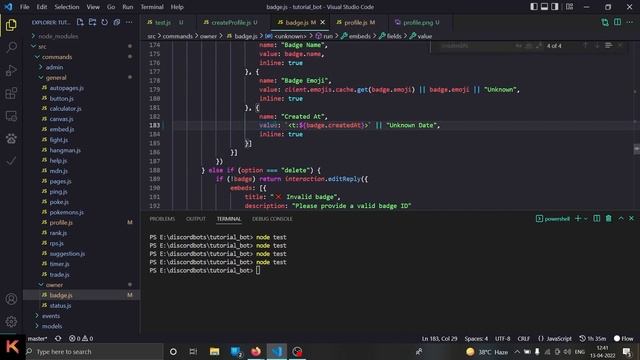Image resolution: width=640 pixels, height=360 pixels.
Task: Open the paw-print extension view
Action: point(11,139)
